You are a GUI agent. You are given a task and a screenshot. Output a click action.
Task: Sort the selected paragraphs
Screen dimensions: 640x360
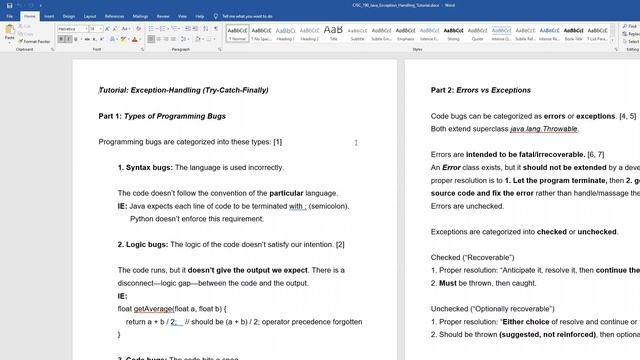pyautogui.click(x=206, y=29)
